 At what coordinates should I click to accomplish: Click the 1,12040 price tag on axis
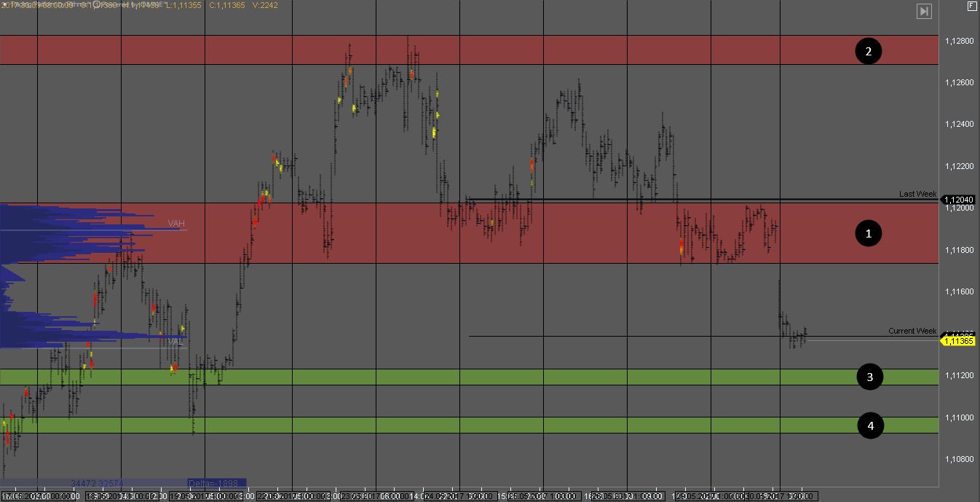click(958, 200)
